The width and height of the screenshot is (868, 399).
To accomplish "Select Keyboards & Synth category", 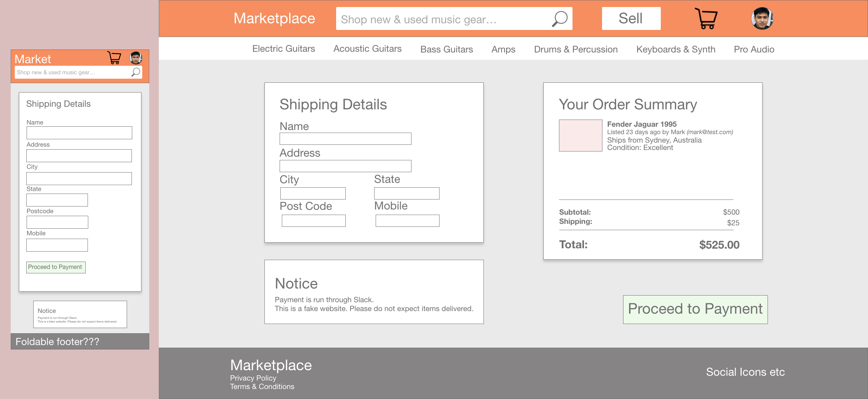I will tap(676, 49).
